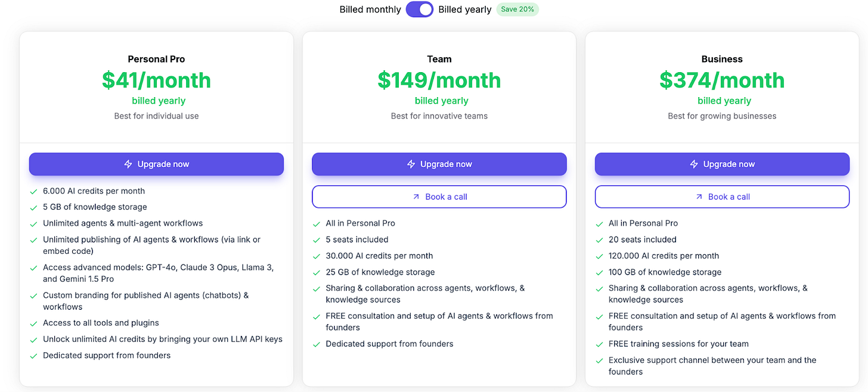Select the Billed monthly label
Viewport: 868px width, 392px height.
[370, 10]
